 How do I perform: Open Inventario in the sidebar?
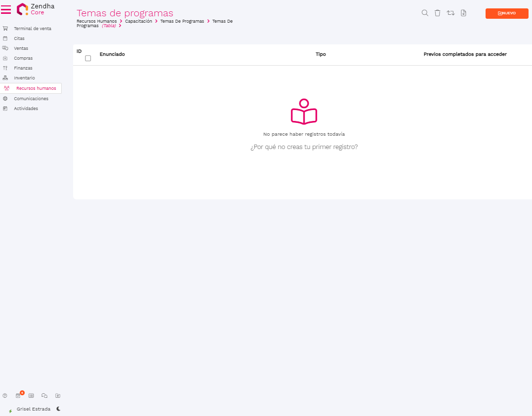point(24,78)
